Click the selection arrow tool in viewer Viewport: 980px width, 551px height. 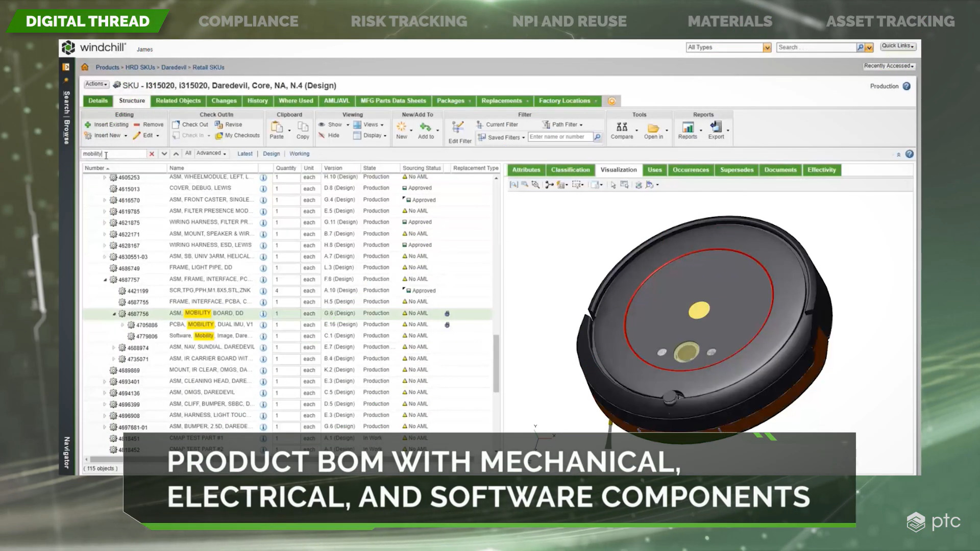(613, 185)
